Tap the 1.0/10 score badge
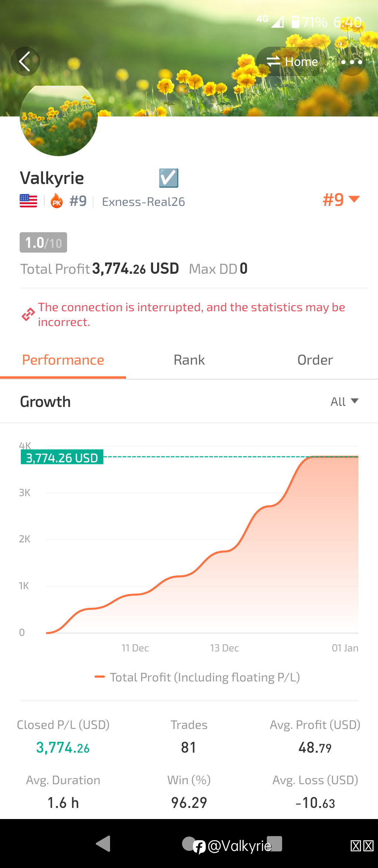Viewport: 378px width, 868px height. click(x=43, y=243)
